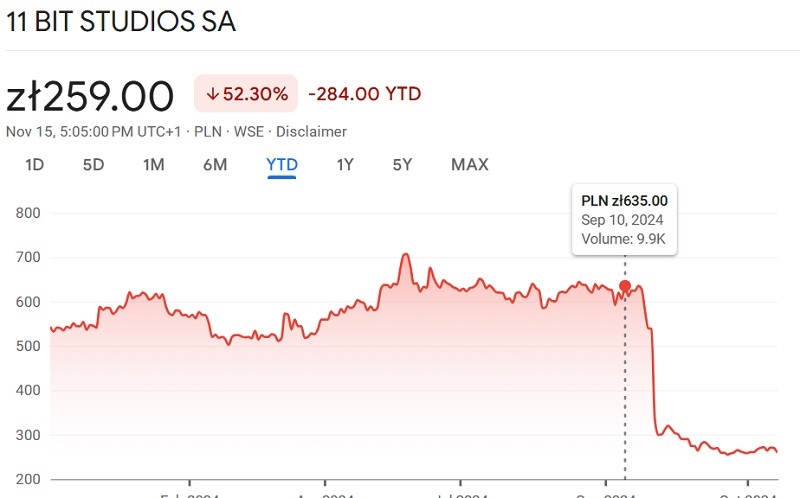This screenshot has width=800, height=498.
Task: Click the Sep 10, 2024 tooltip date
Action: 622,220
